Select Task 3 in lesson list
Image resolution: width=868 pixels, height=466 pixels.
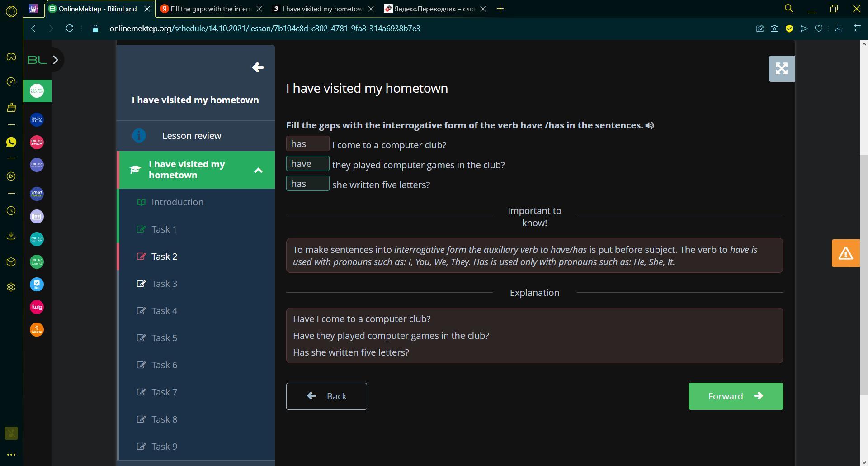point(197,284)
